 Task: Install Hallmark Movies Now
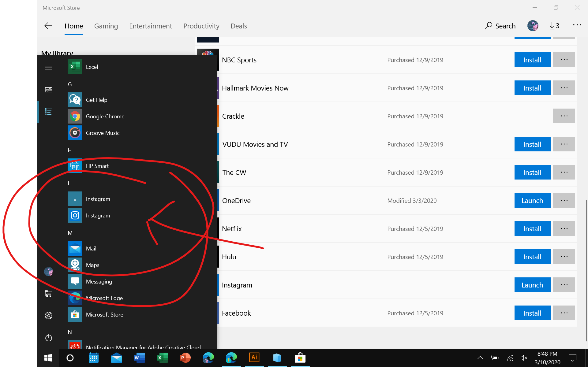533,88
